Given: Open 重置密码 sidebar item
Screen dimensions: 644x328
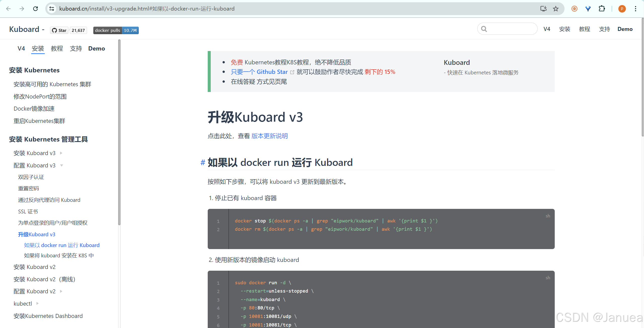Looking at the screenshot, I should 28,189.
